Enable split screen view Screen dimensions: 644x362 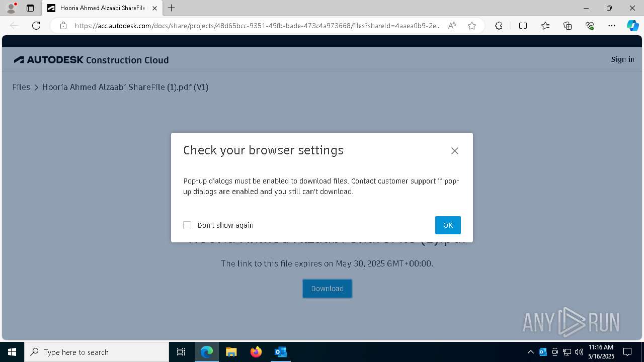point(523,26)
